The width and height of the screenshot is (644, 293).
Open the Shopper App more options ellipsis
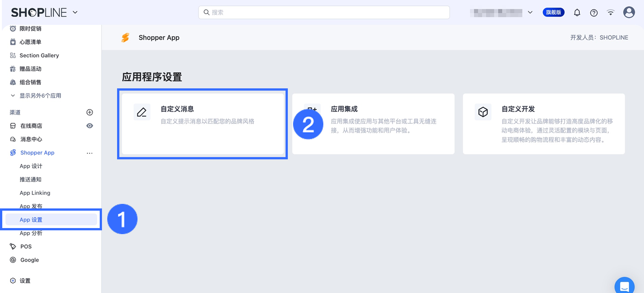90,153
